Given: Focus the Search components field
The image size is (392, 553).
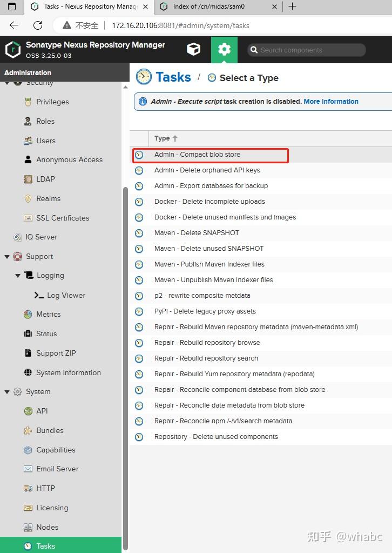Looking at the screenshot, I should pyautogui.click(x=306, y=50).
